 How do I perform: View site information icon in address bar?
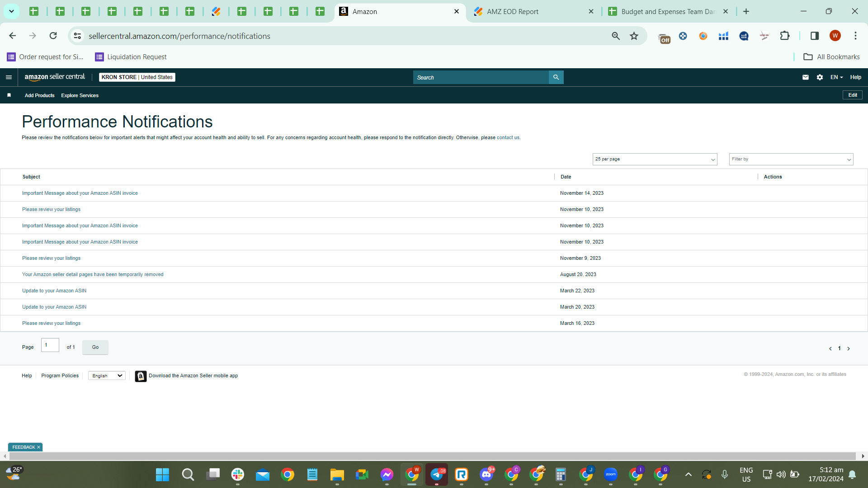point(78,36)
